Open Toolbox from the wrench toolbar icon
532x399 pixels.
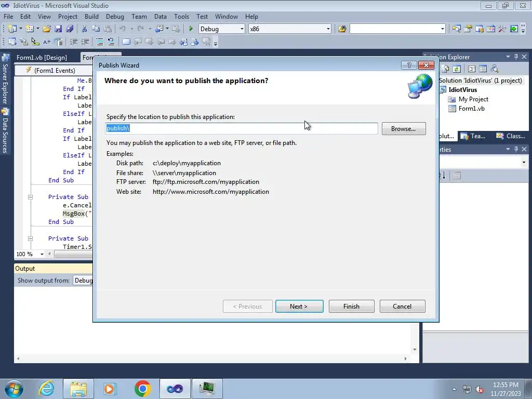point(502,29)
